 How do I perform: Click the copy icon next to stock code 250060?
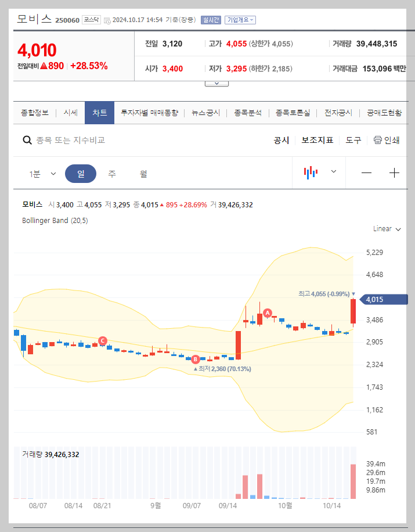pos(108,19)
